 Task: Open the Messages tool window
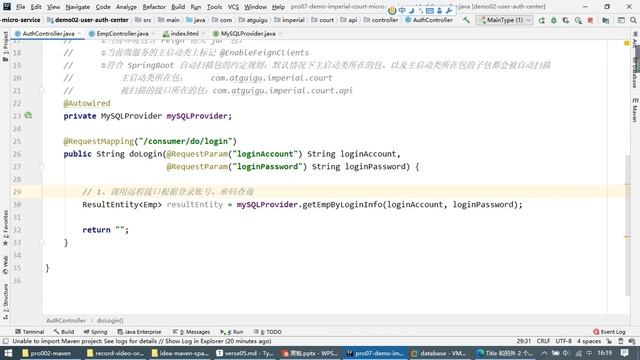click(x=191, y=332)
